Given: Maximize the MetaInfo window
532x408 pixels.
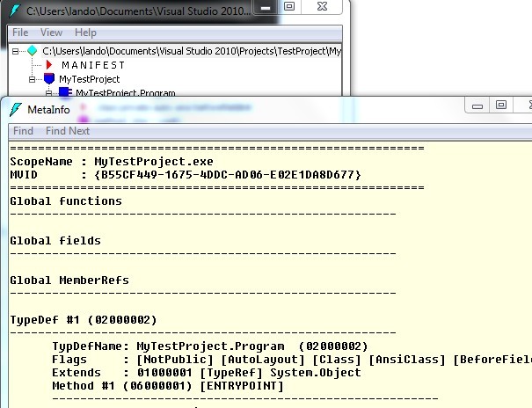Looking at the screenshot, I should pyautogui.click(x=501, y=106).
